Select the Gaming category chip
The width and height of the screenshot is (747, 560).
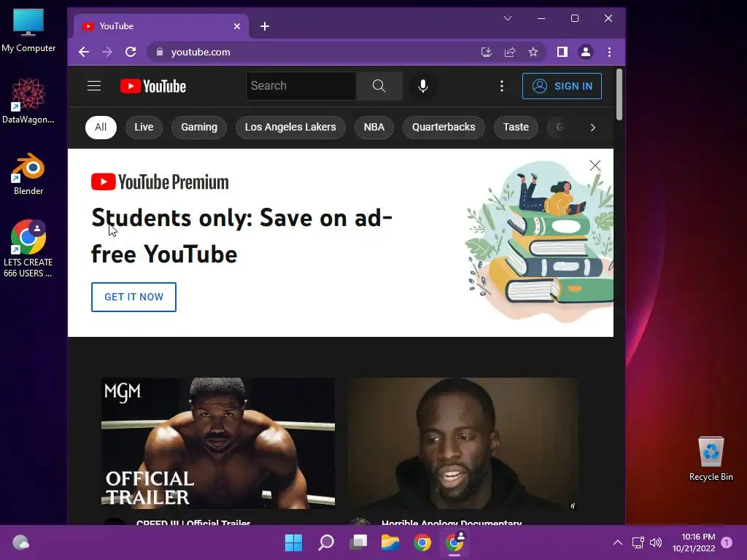199,127
